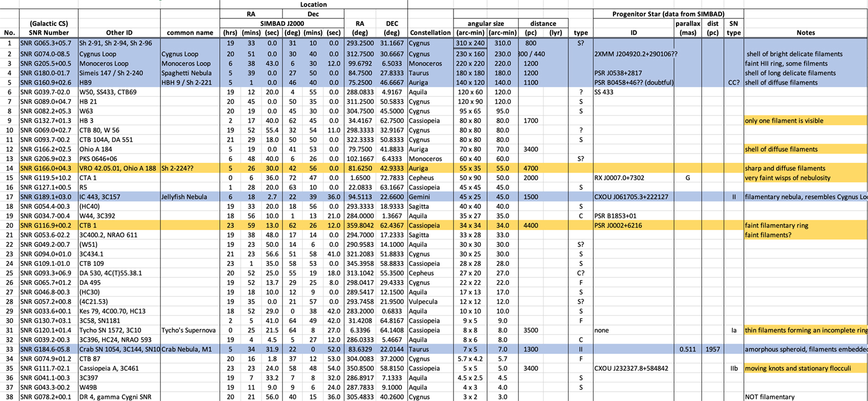Click the Ohio A 184 cell

pos(119,149)
